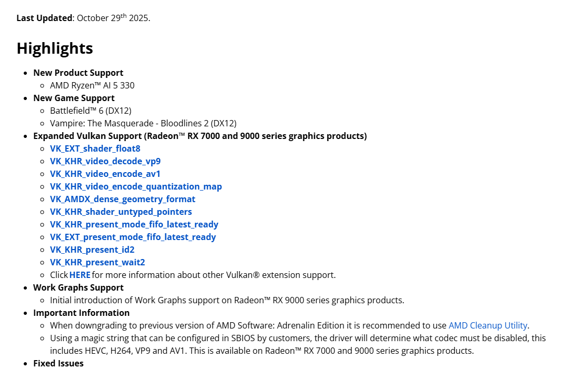Follow the VK_KHR_video_encode_quantization_map link
The height and width of the screenshot is (368, 588).
pyautogui.click(x=135, y=186)
